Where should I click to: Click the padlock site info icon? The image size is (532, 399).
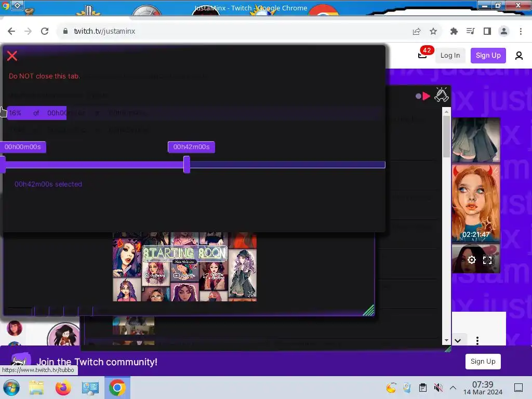pos(65,31)
